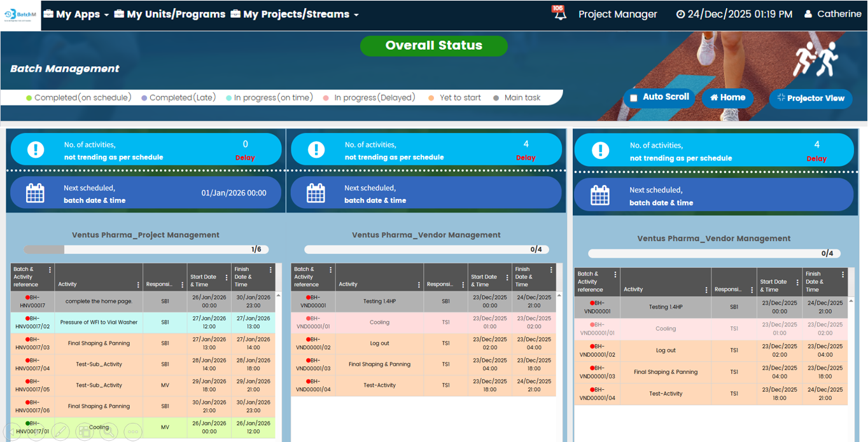Click the left arrow in bottom toolbar
Viewport: 868px width, 442px height.
coord(13,432)
